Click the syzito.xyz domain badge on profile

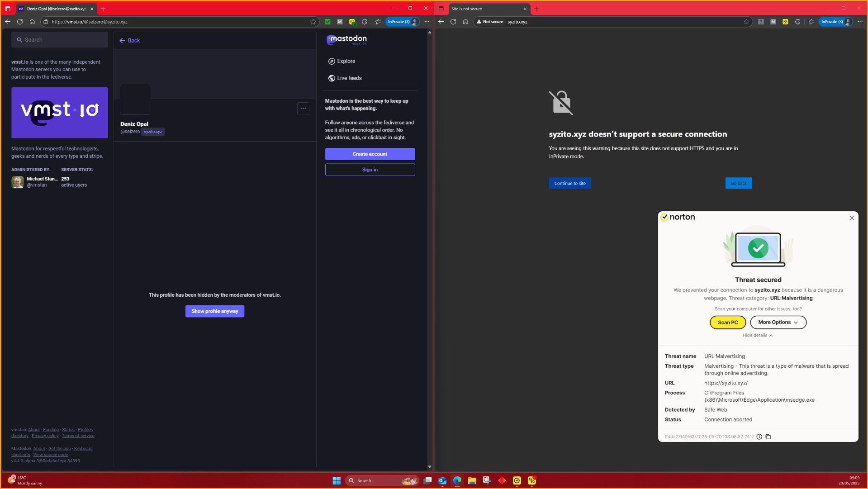(153, 132)
